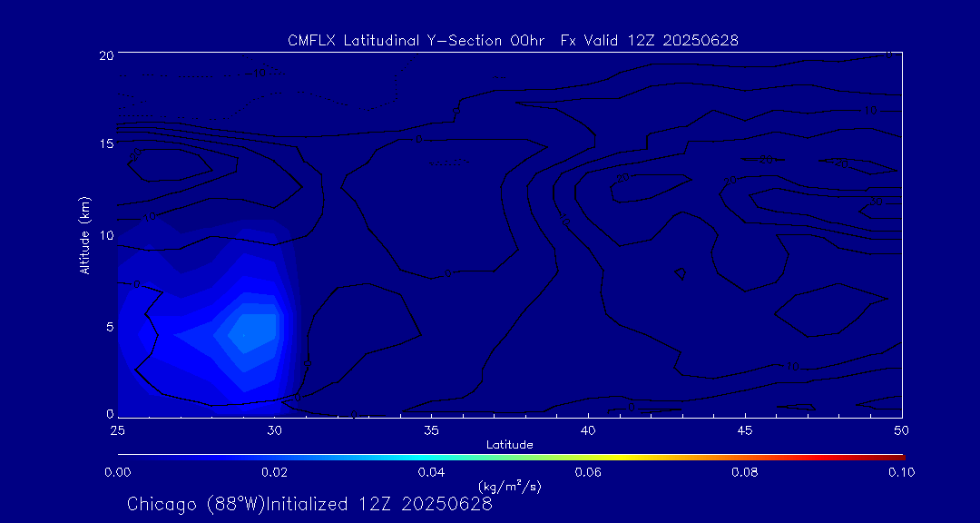Click the color scale value 0.00
Image resolution: width=980 pixels, height=523 pixels.
point(117,472)
